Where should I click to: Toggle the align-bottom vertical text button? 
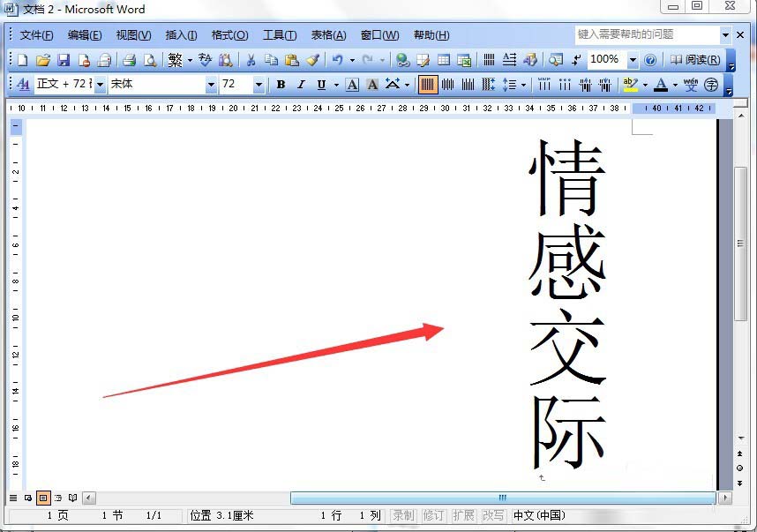pyautogui.click(x=468, y=85)
